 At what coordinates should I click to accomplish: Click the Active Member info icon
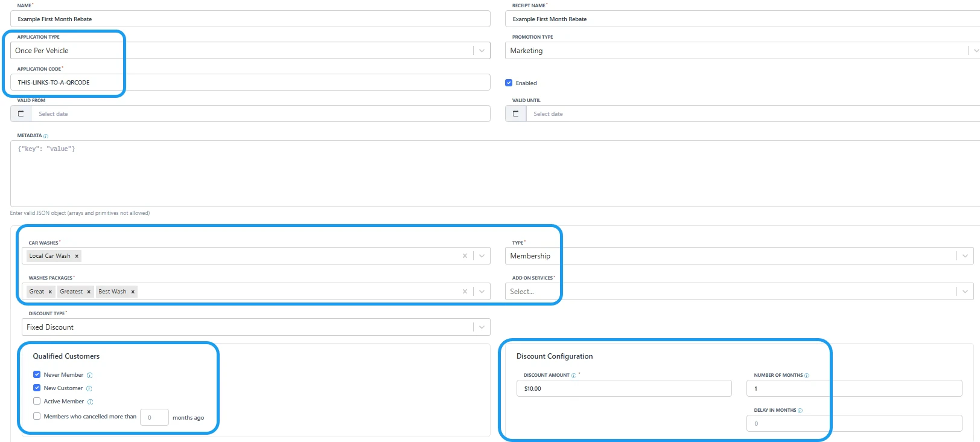pos(90,402)
